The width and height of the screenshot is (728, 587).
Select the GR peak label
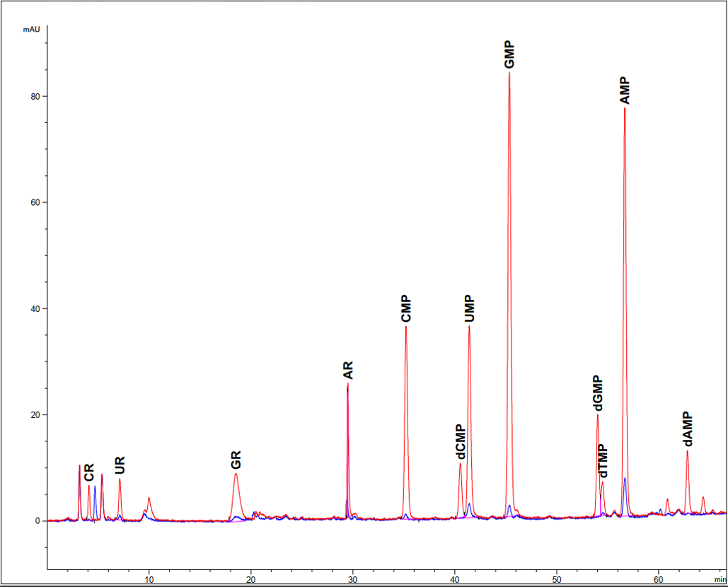(236, 460)
